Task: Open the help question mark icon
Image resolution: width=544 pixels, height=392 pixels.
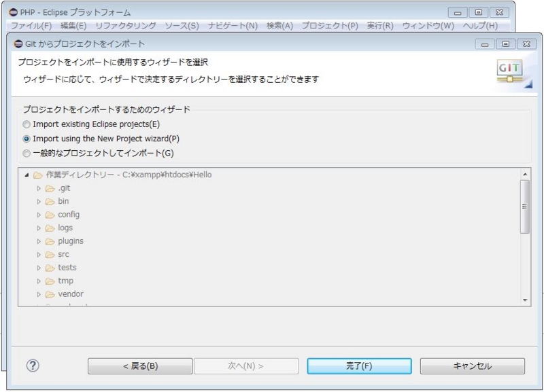Action: click(x=33, y=366)
